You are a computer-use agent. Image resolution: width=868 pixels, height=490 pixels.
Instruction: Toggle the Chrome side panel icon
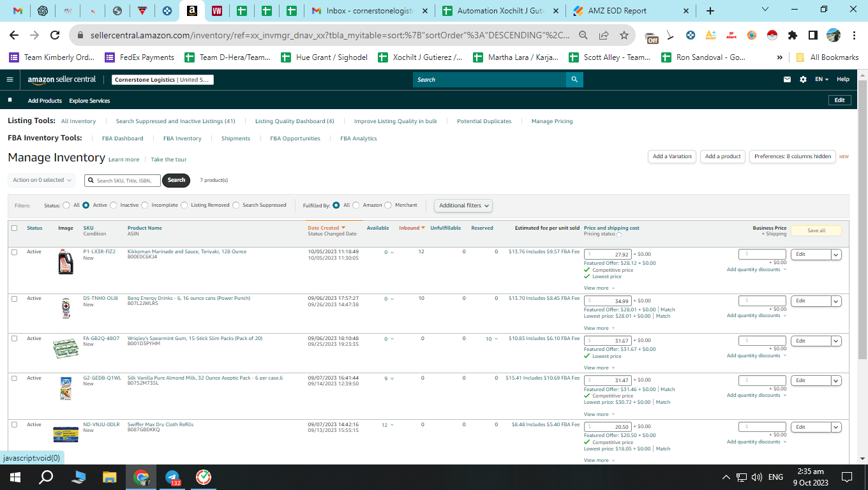tap(813, 36)
